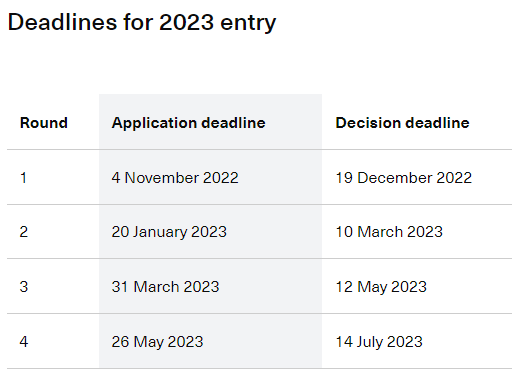Click the 'Deadlines for 2023 entry' heading

tap(142, 23)
